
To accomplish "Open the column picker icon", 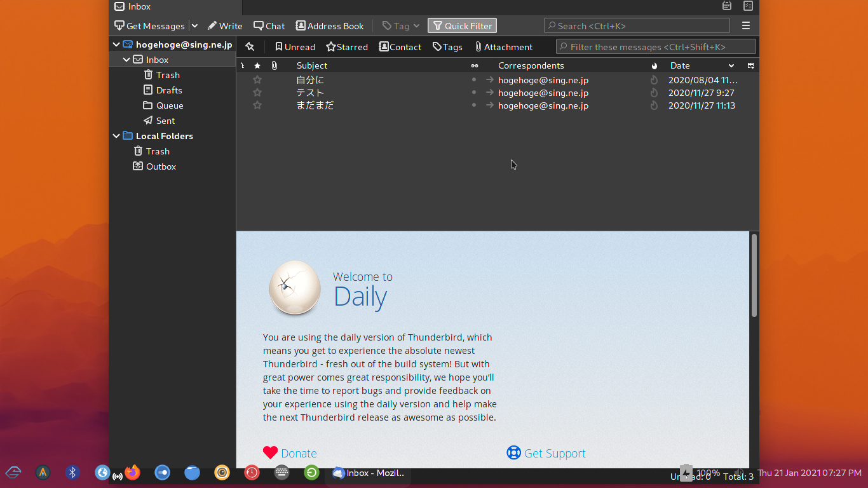I will point(751,65).
